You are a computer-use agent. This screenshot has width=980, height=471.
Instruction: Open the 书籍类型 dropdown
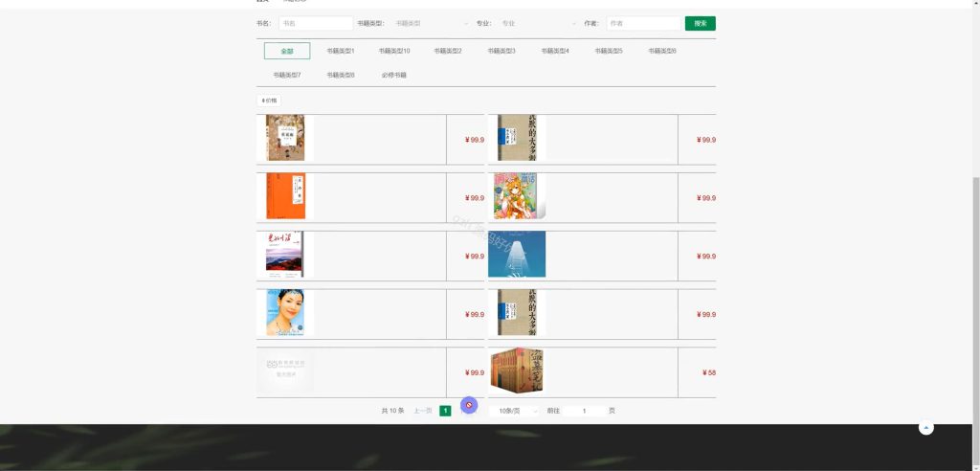click(x=432, y=23)
